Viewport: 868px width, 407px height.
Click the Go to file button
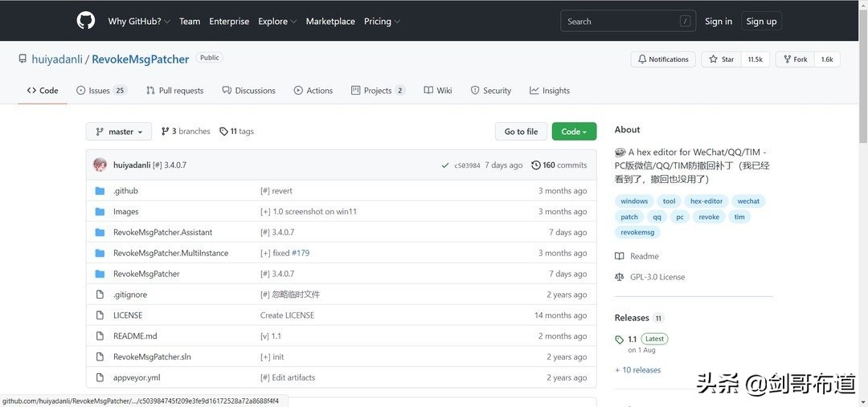(x=521, y=132)
